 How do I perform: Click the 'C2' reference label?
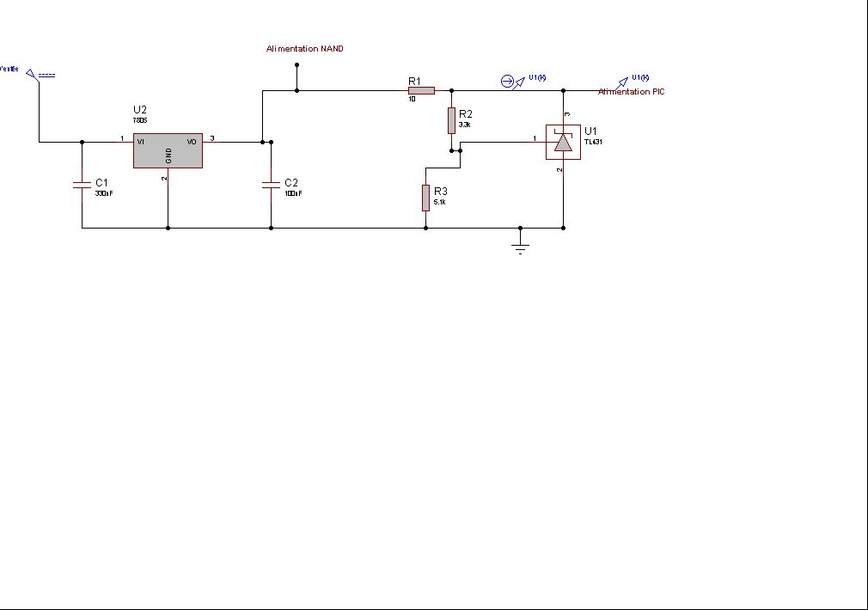(291, 183)
